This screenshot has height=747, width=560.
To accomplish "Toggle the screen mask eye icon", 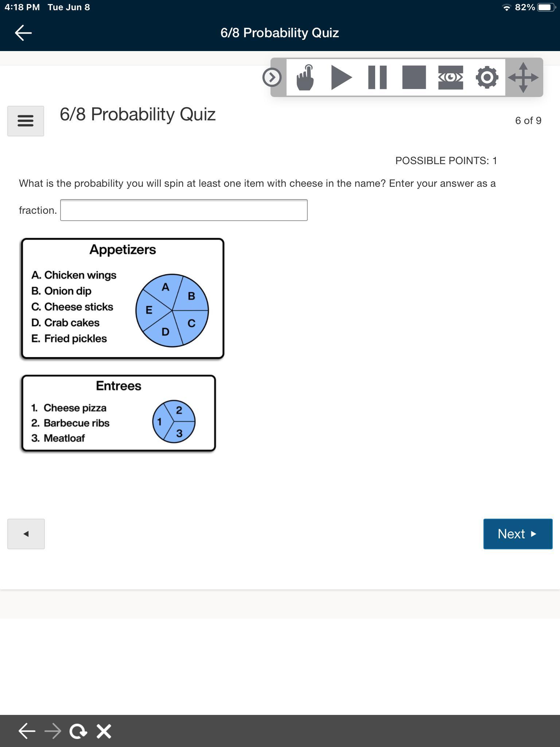I will [x=451, y=77].
